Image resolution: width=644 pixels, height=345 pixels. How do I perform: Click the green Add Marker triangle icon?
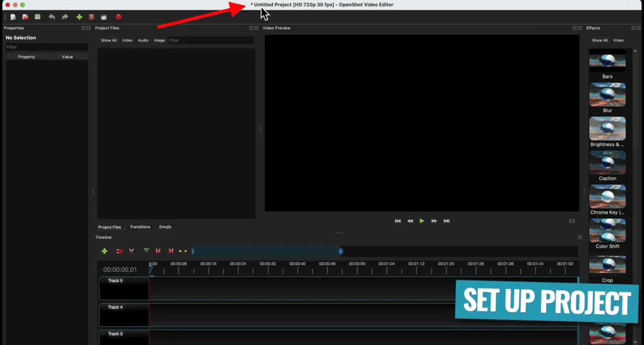[146, 251]
